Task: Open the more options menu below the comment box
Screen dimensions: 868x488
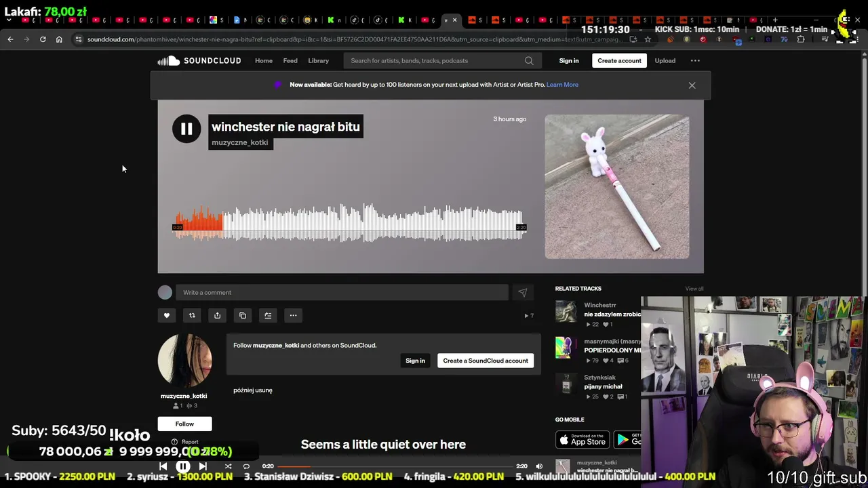Action: tap(293, 315)
